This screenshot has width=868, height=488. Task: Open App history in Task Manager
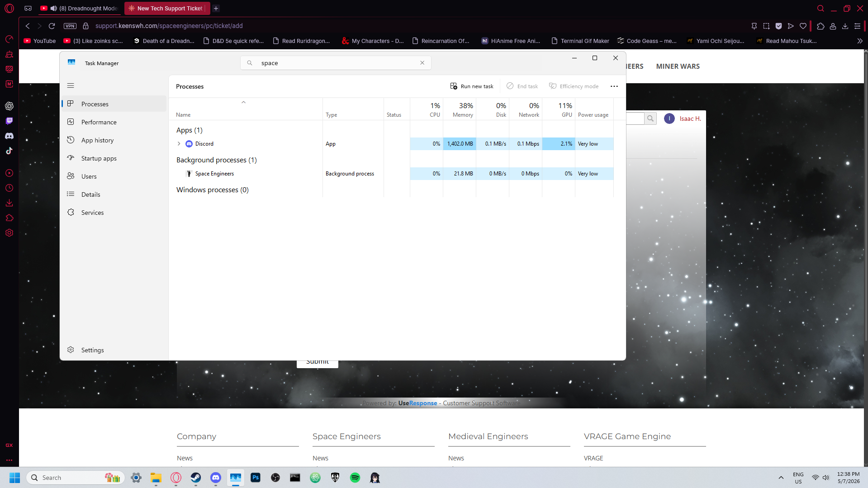click(x=114, y=140)
